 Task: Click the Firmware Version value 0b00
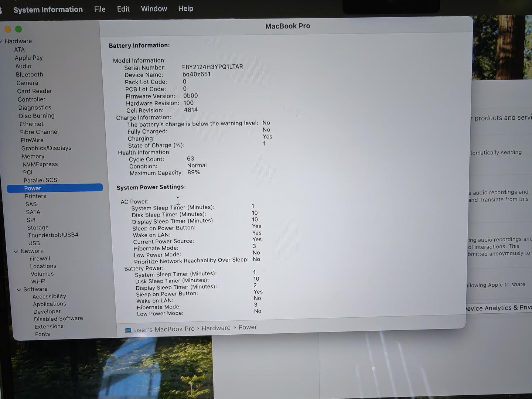[x=191, y=96]
